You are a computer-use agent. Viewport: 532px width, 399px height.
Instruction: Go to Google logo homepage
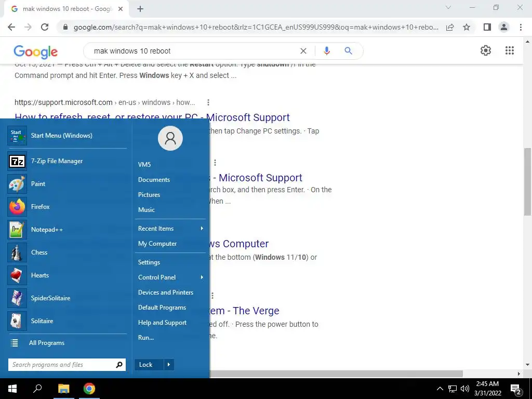tap(36, 51)
